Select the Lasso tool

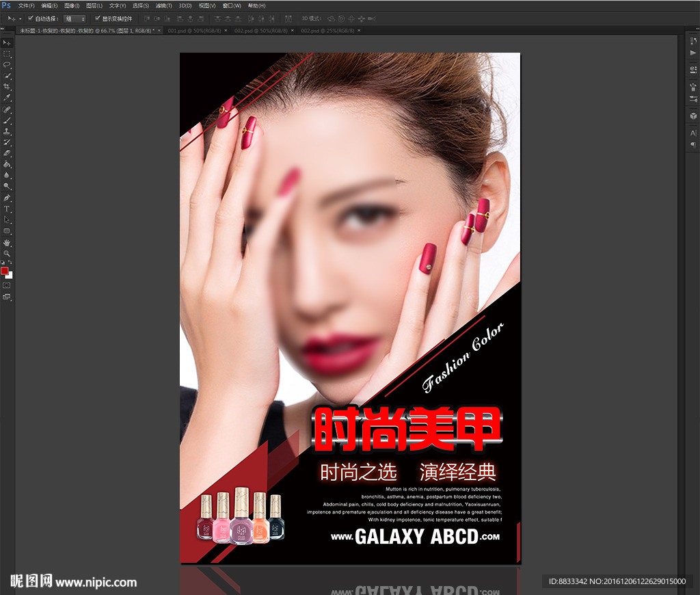click(x=7, y=65)
